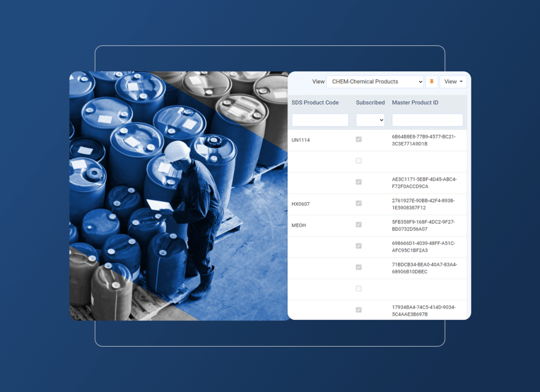Check the box on the 17934BA4 row
This screenshot has width=540, height=392.
(x=359, y=310)
